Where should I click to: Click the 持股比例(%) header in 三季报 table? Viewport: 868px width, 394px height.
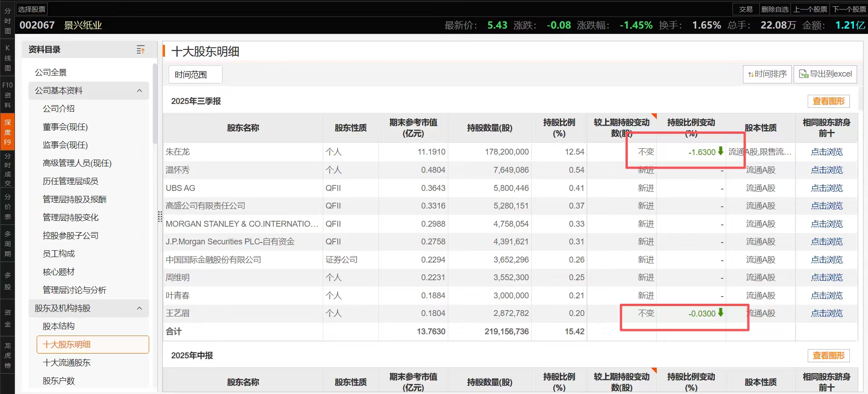(559, 128)
